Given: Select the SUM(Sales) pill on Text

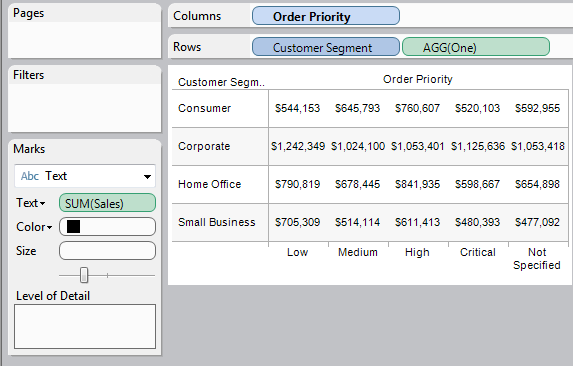Looking at the screenshot, I should pyautogui.click(x=107, y=203).
